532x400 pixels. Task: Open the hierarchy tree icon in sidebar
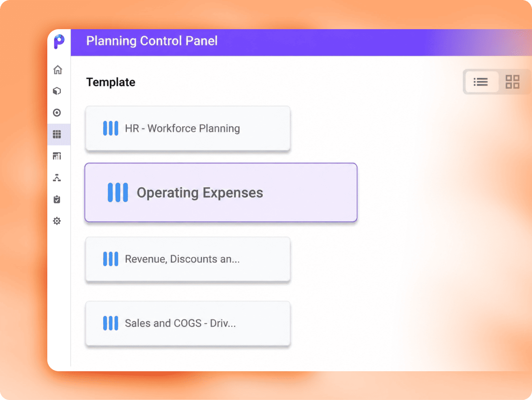57,178
